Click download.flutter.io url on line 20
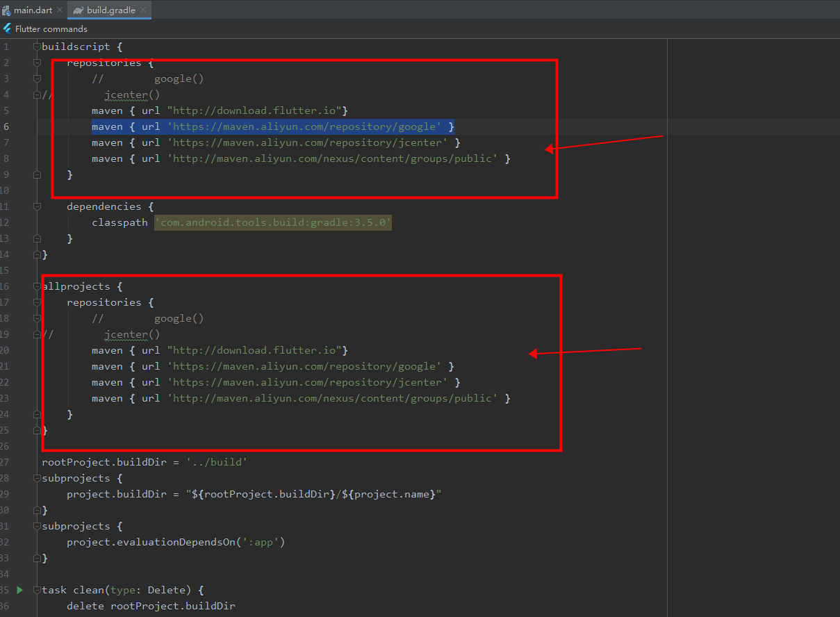The height and width of the screenshot is (617, 840). click(254, 350)
